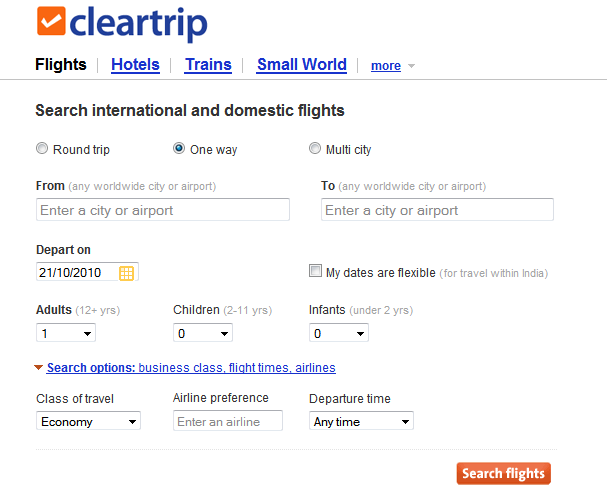Choose the Multi city option
The height and width of the screenshot is (498, 607).
tap(315, 149)
